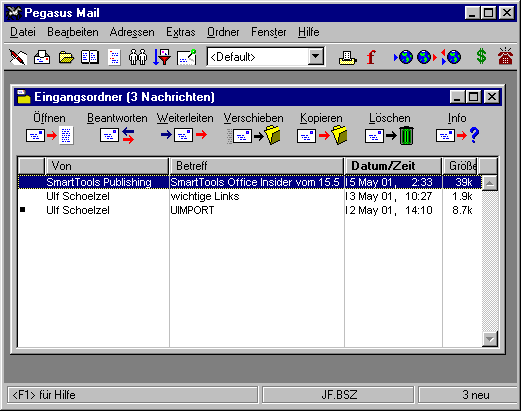
Task: Sort messages by Von column header
Action: coord(107,166)
